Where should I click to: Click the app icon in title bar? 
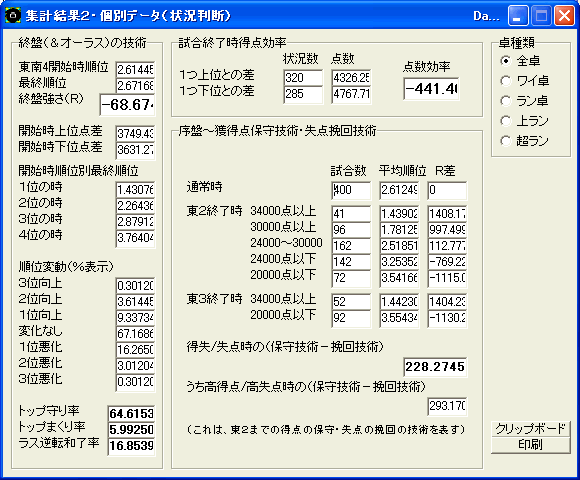13,16
